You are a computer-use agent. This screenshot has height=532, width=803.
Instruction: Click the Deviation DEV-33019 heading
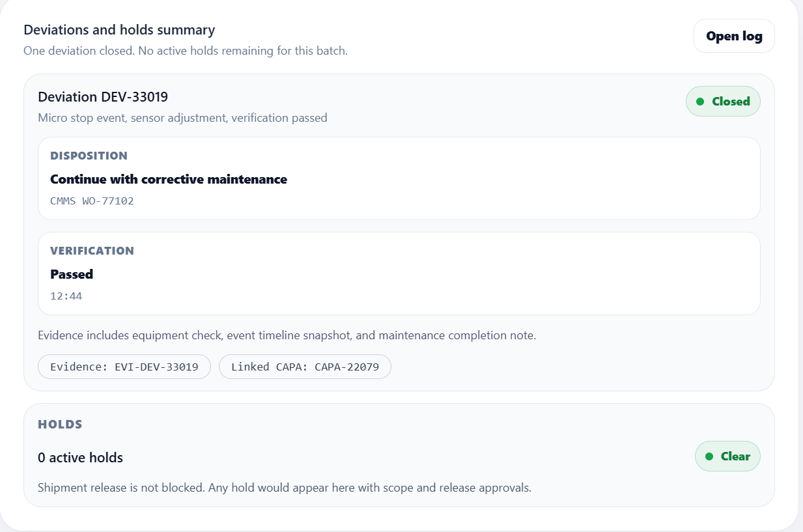point(103,97)
